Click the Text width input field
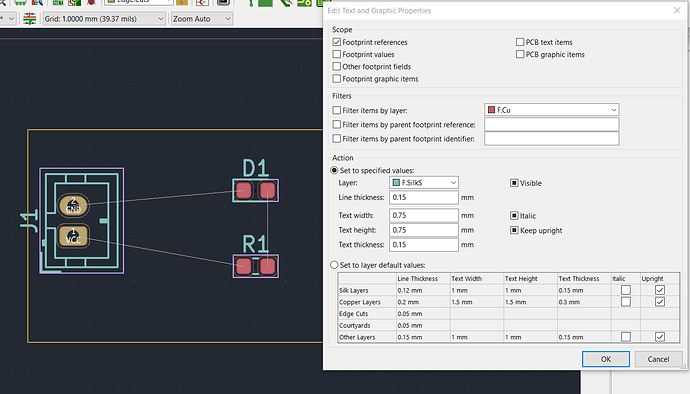 (424, 215)
